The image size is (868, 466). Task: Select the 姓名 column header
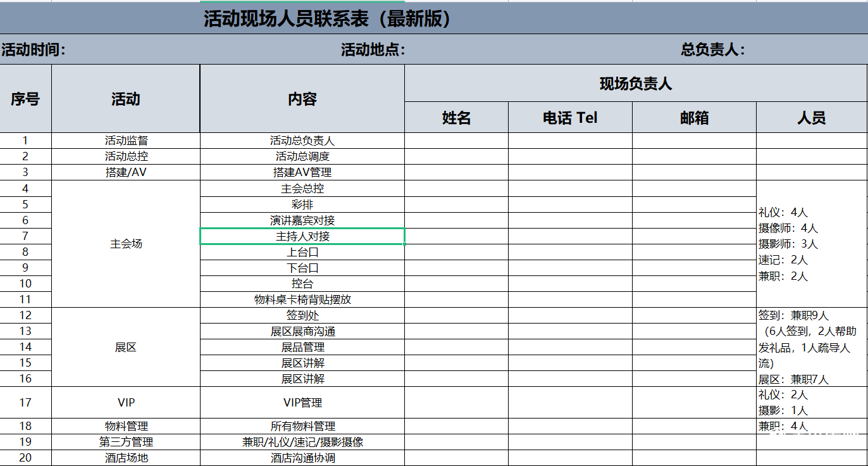[456, 118]
